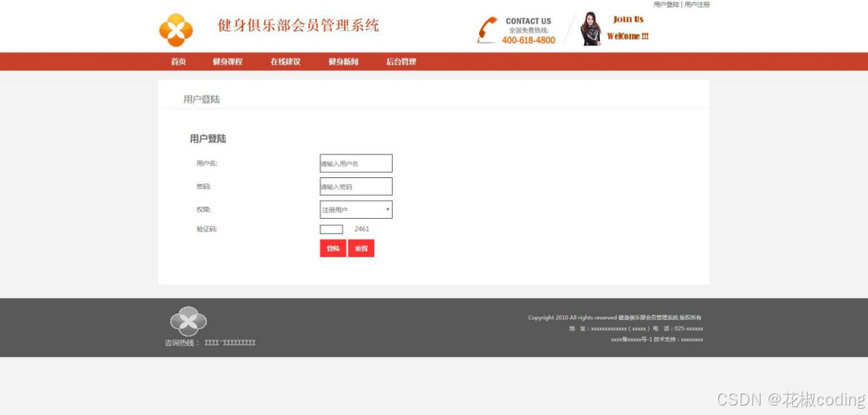Click the orange flower logo in header
Viewport: 868px width, 415px height.
[x=176, y=30]
